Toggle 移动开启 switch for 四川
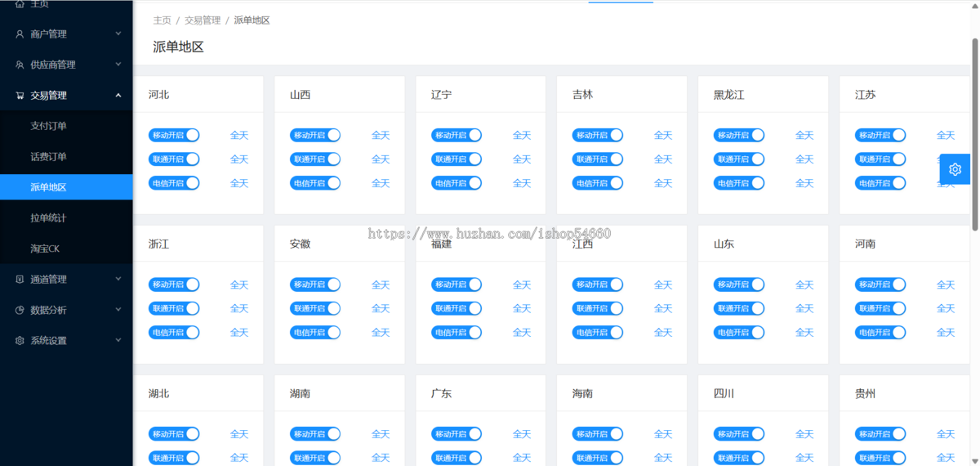This screenshot has width=980, height=466. click(739, 434)
